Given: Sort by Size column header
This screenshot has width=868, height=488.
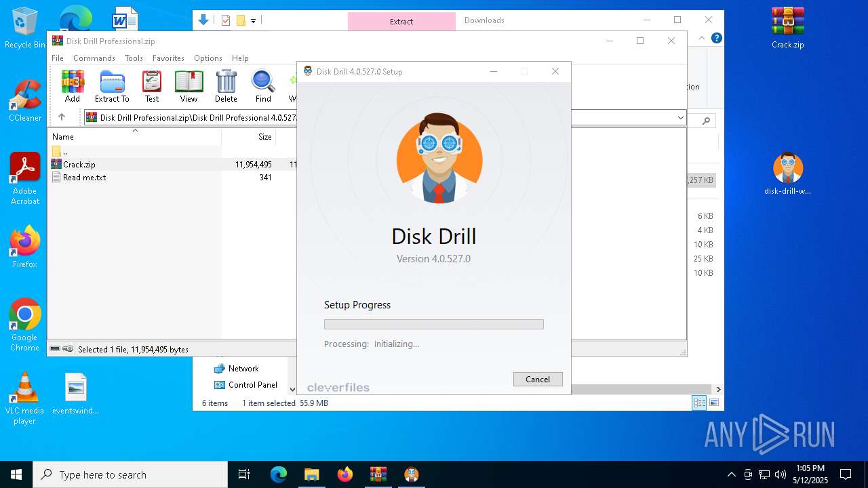Looking at the screenshot, I should pyautogui.click(x=249, y=136).
